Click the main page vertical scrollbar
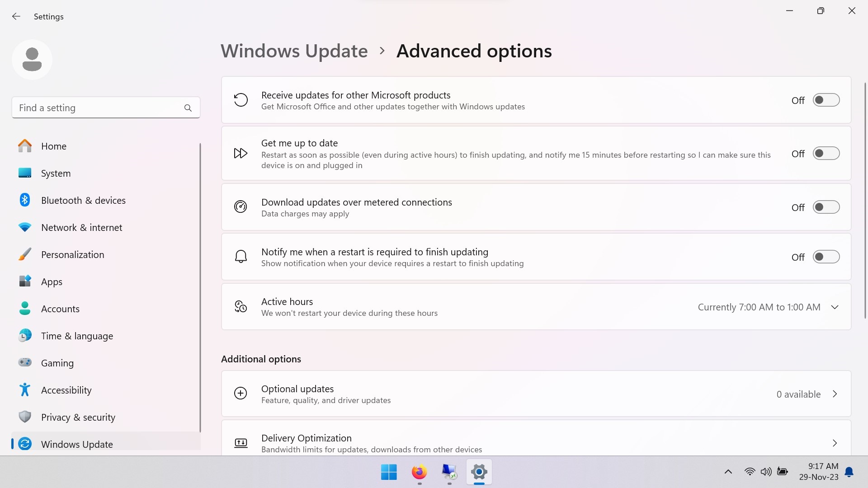 click(x=865, y=201)
